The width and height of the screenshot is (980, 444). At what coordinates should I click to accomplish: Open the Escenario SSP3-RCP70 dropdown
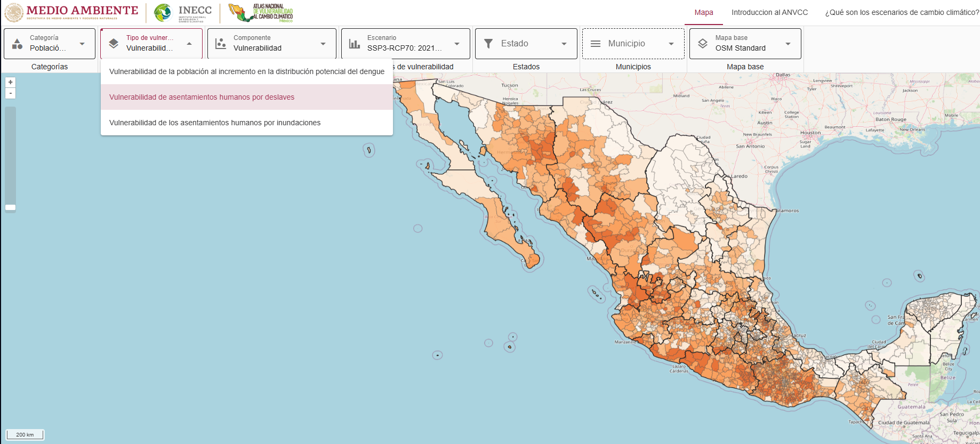tap(405, 44)
